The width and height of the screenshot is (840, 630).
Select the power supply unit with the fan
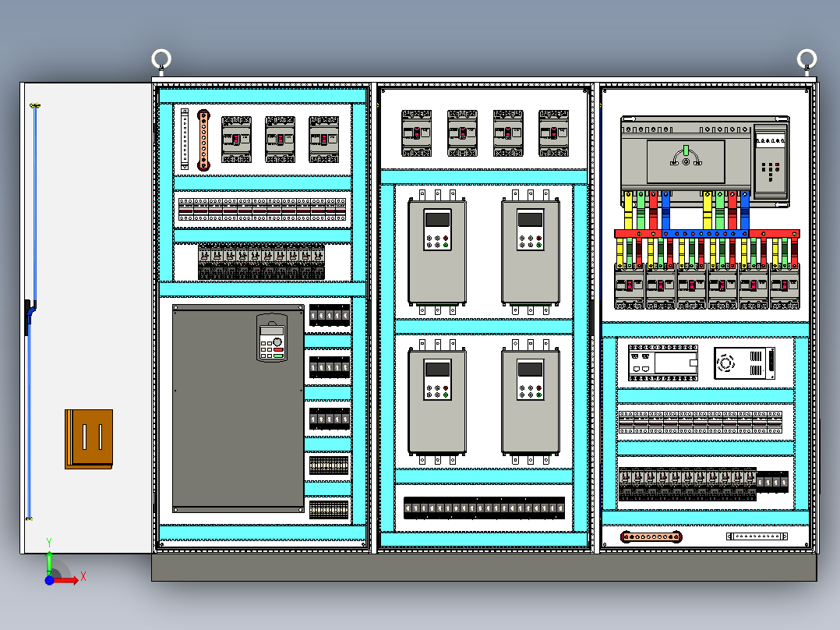click(x=745, y=363)
